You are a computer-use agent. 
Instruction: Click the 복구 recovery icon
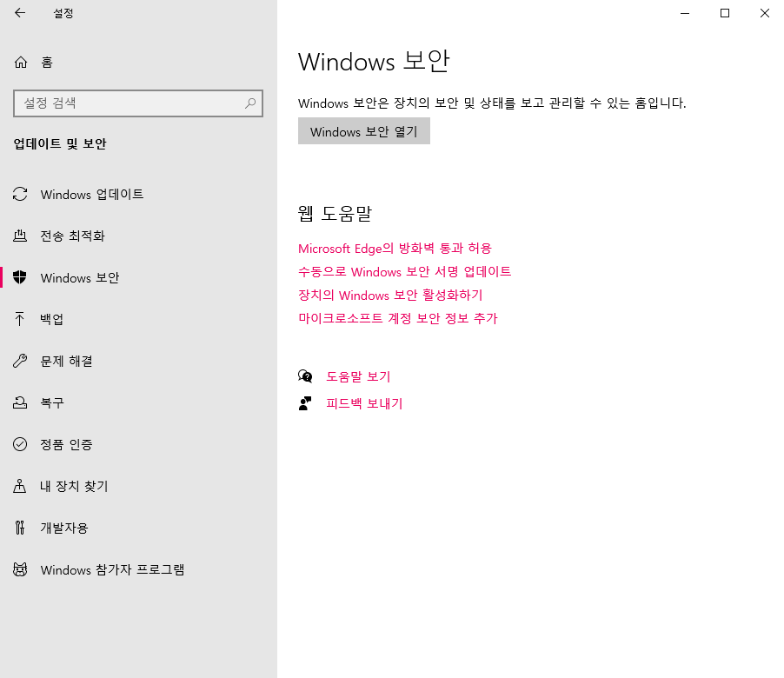tap(20, 402)
